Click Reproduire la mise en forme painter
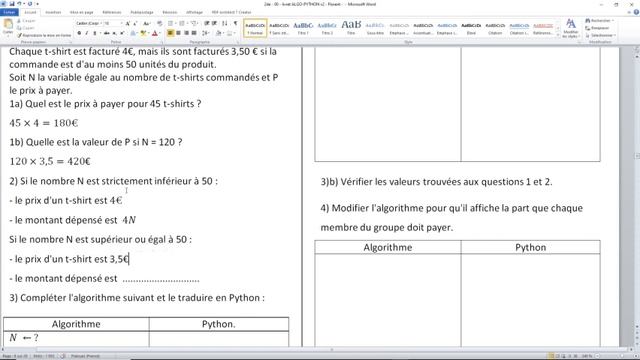Screen dimensions: 640x360 [x=44, y=36]
